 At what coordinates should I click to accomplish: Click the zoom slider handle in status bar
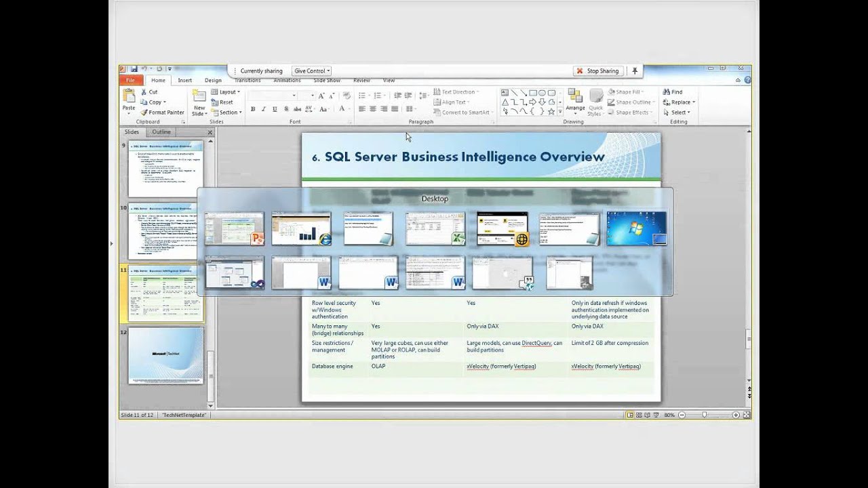[x=705, y=415]
